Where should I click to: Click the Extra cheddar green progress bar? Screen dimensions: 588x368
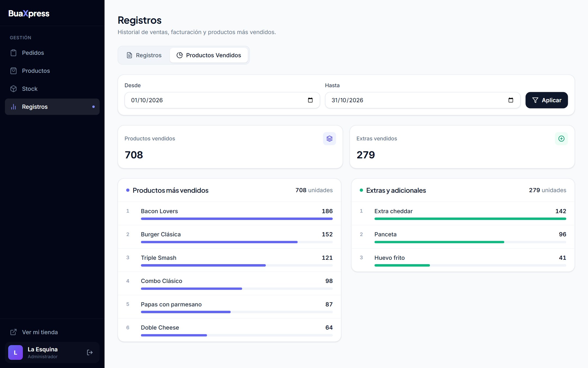click(470, 219)
